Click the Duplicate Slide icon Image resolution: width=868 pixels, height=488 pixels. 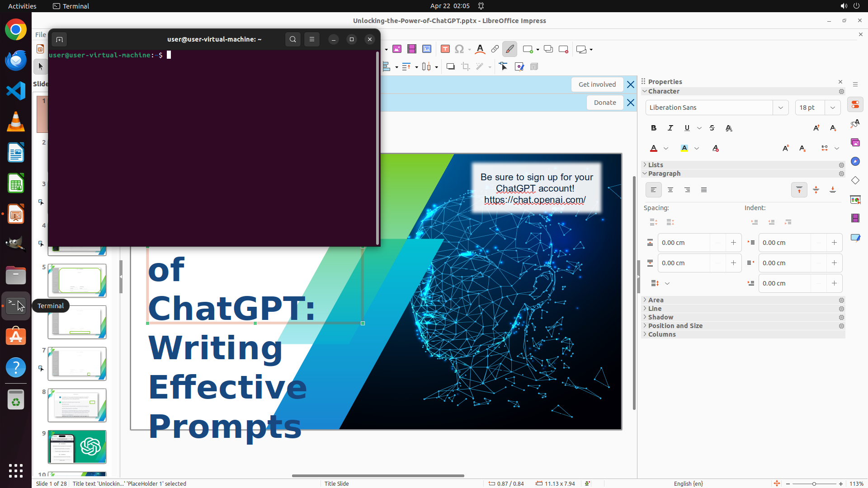pyautogui.click(x=548, y=49)
